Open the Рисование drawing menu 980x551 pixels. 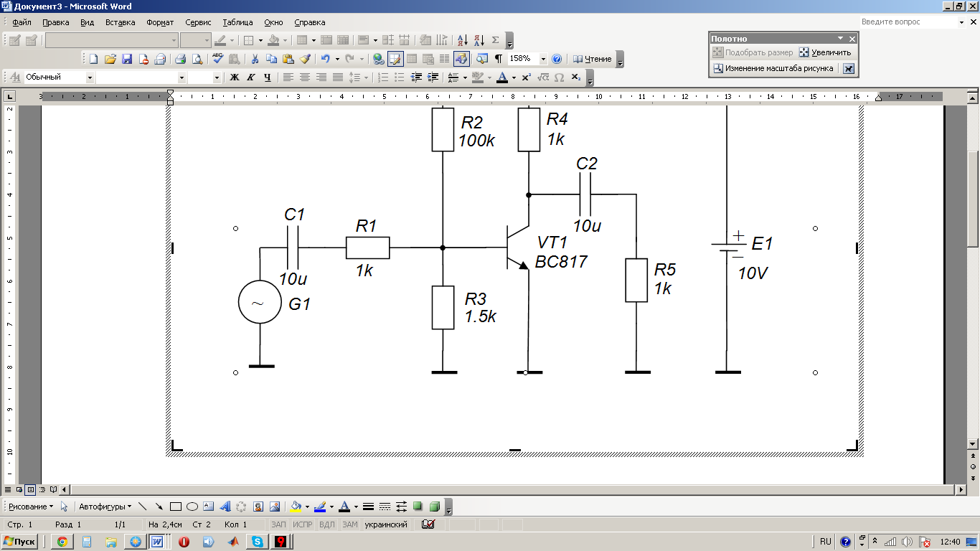tap(30, 507)
